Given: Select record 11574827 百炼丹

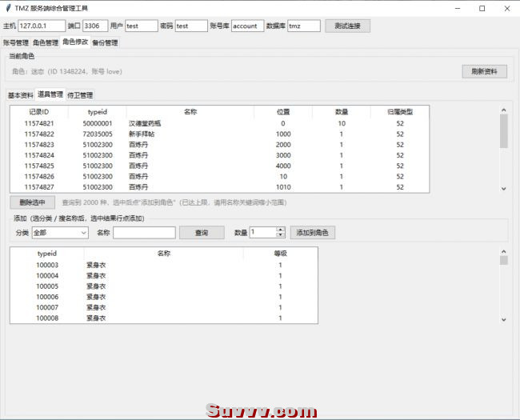Looking at the screenshot, I should pyautogui.click(x=219, y=187).
